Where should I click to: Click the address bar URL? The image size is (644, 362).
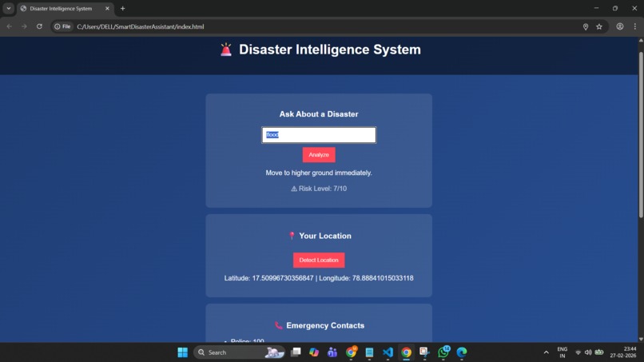pyautogui.click(x=141, y=26)
